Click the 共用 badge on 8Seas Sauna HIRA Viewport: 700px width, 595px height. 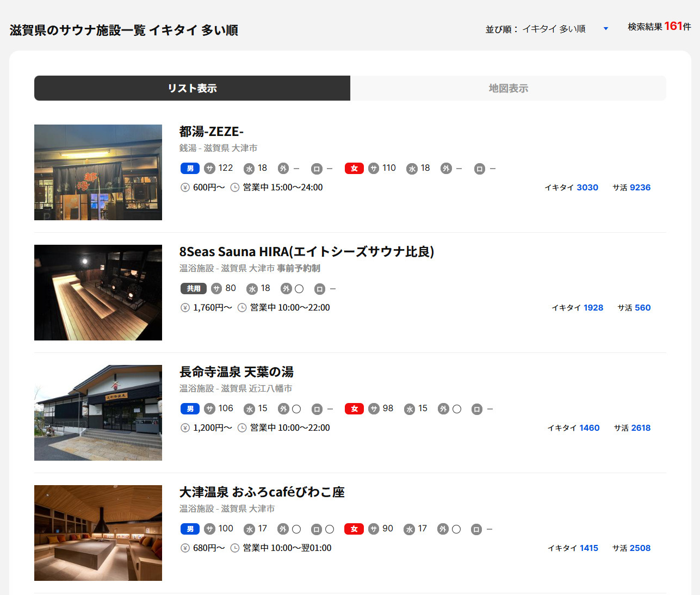point(193,289)
